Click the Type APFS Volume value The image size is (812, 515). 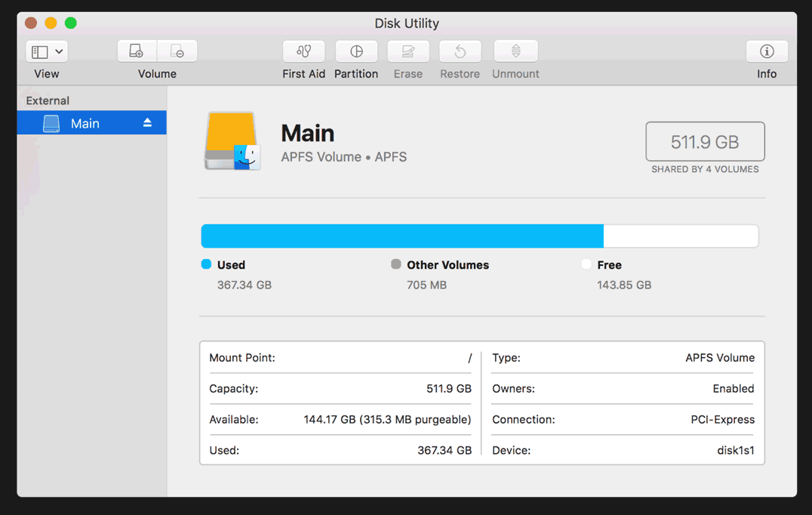720,358
